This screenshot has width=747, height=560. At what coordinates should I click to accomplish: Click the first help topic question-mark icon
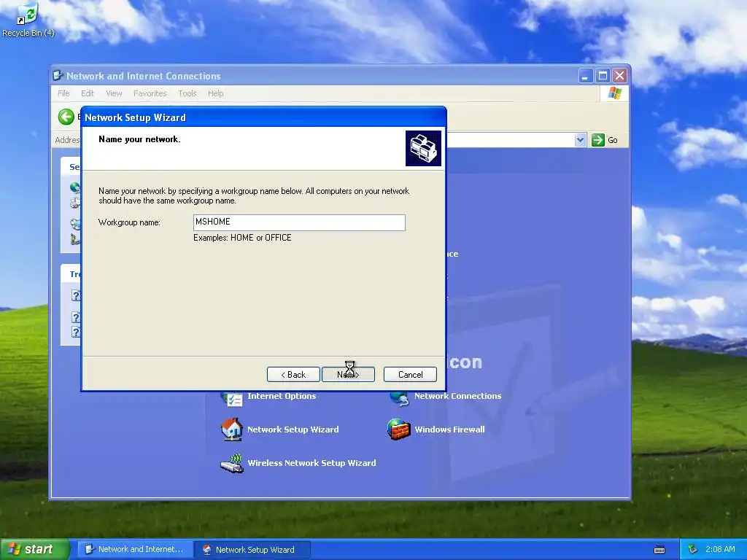tap(76, 295)
